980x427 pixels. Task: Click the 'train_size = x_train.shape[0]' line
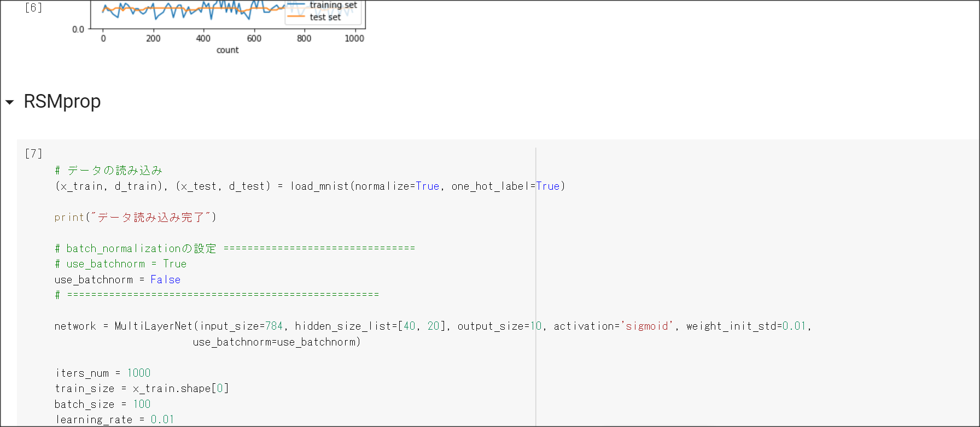[142, 389]
